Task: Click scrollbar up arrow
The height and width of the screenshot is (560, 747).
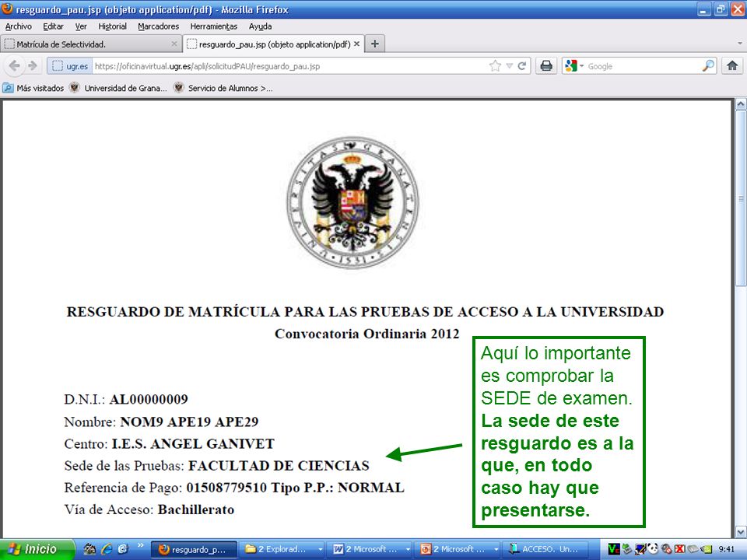Action: click(741, 103)
